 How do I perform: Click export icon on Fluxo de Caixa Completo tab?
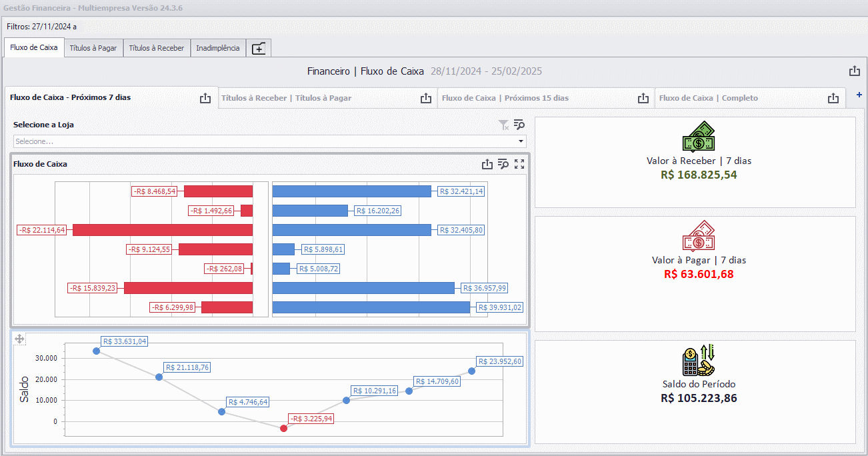coord(833,98)
